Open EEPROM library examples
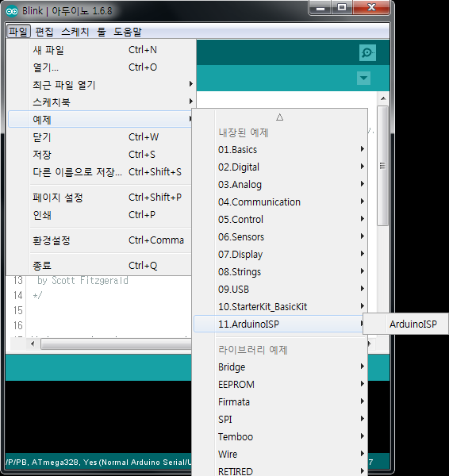Viewport: 449px width, 476px height. (281, 384)
